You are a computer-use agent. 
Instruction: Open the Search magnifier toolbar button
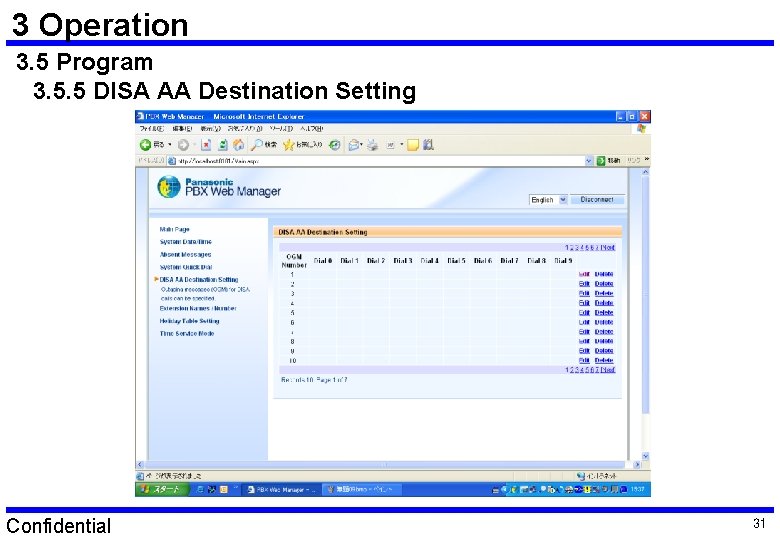point(264,145)
